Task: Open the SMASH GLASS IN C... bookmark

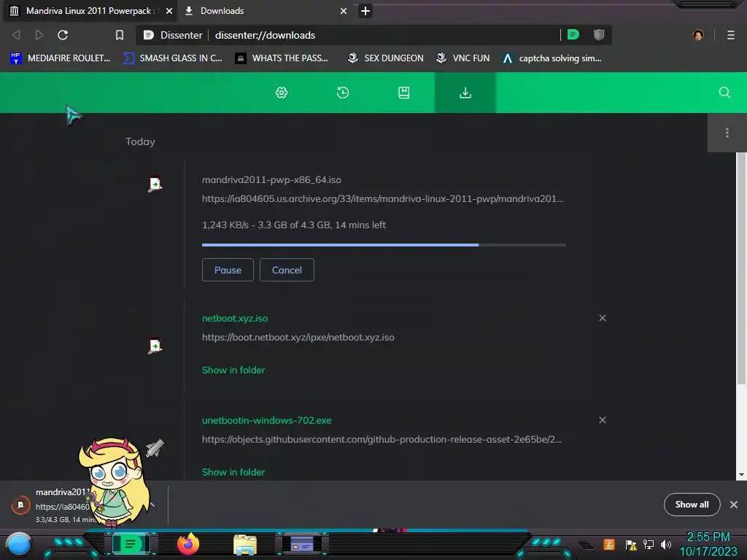Action: (x=172, y=58)
